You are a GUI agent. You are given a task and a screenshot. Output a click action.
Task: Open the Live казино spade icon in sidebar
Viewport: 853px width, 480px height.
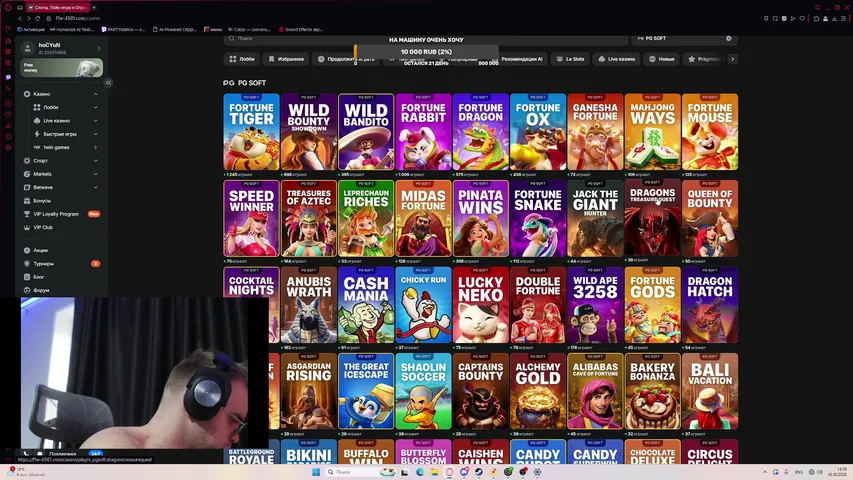(37, 121)
